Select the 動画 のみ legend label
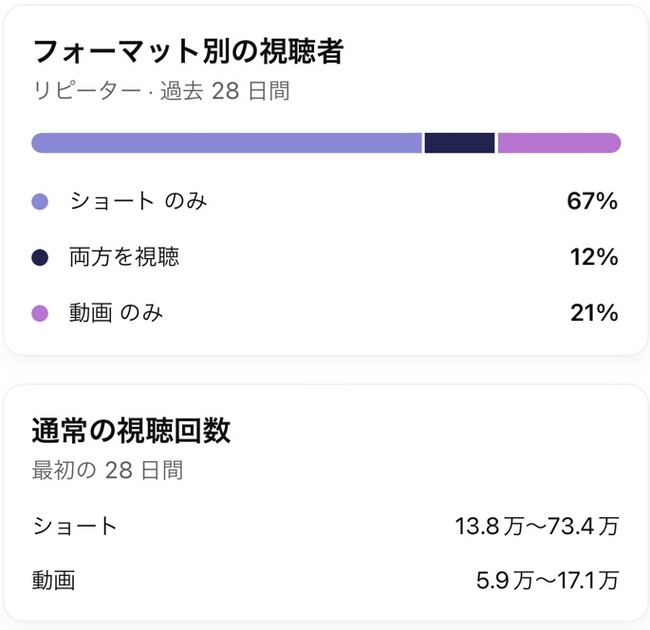 [x=116, y=313]
